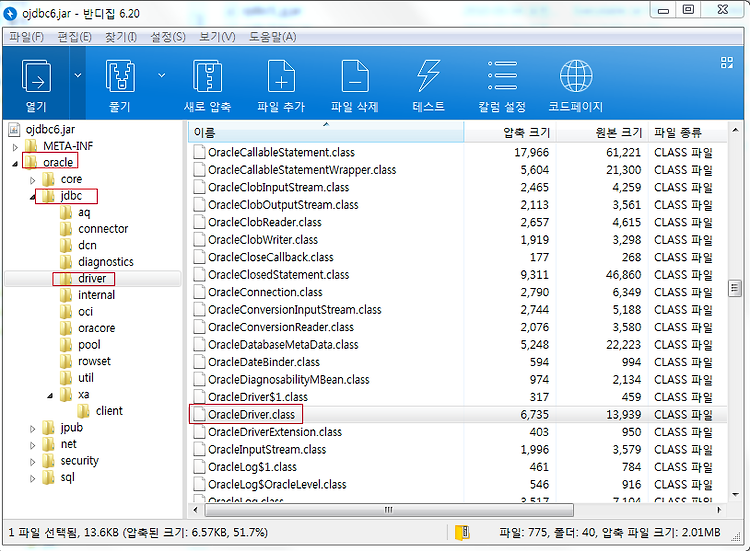Image resolution: width=750 pixels, height=551 pixels.
Task: Collapse the oracle folder node
Action: tap(15, 164)
